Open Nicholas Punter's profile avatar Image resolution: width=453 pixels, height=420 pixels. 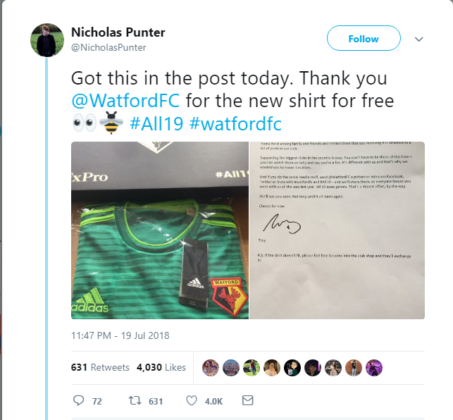coord(47,40)
